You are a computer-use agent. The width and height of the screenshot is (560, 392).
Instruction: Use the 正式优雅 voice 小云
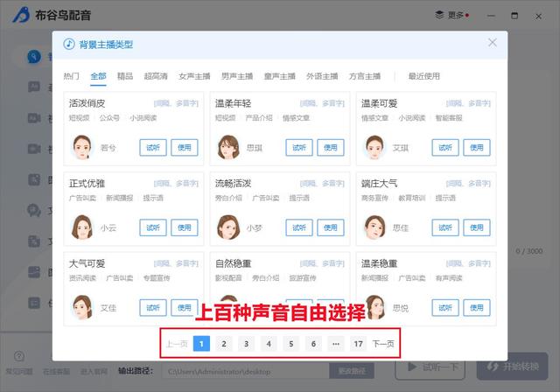[x=185, y=227]
